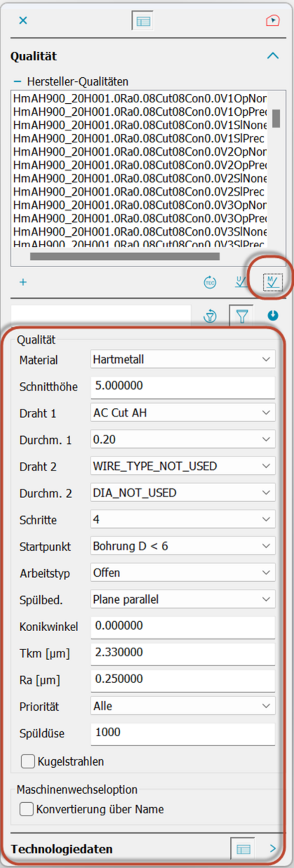
Task: Click the M-checkmark manufacturer qualities icon
Action: (x=272, y=282)
